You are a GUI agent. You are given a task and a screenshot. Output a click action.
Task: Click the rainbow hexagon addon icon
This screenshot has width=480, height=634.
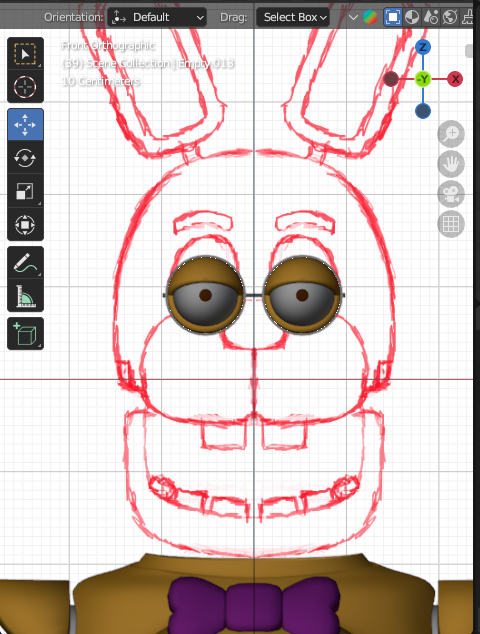pyautogui.click(x=370, y=17)
